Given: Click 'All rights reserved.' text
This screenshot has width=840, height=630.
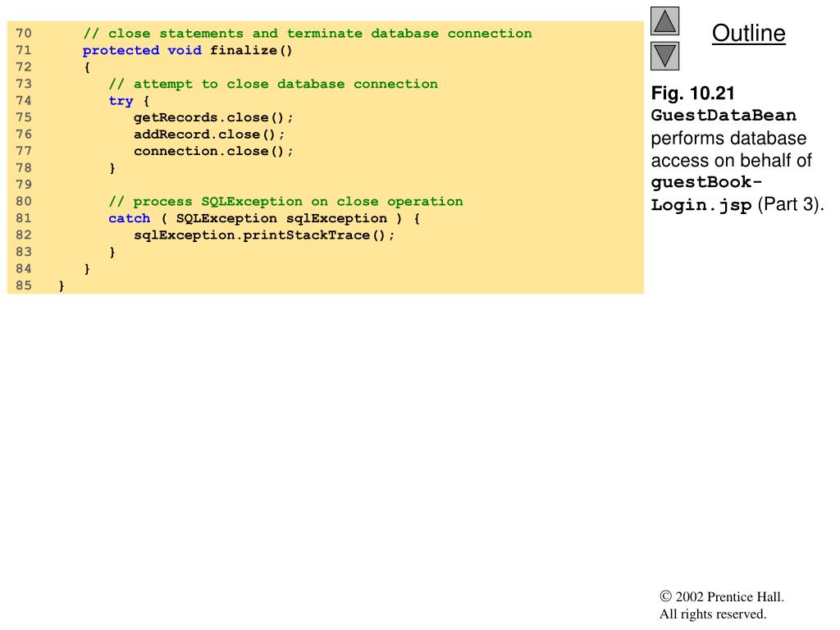Looking at the screenshot, I should [x=713, y=614].
